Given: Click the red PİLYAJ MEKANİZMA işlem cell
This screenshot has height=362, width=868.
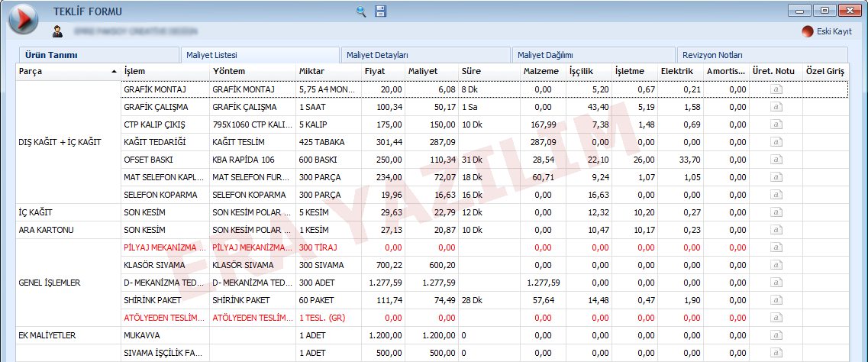Looking at the screenshot, I should click(x=164, y=247).
